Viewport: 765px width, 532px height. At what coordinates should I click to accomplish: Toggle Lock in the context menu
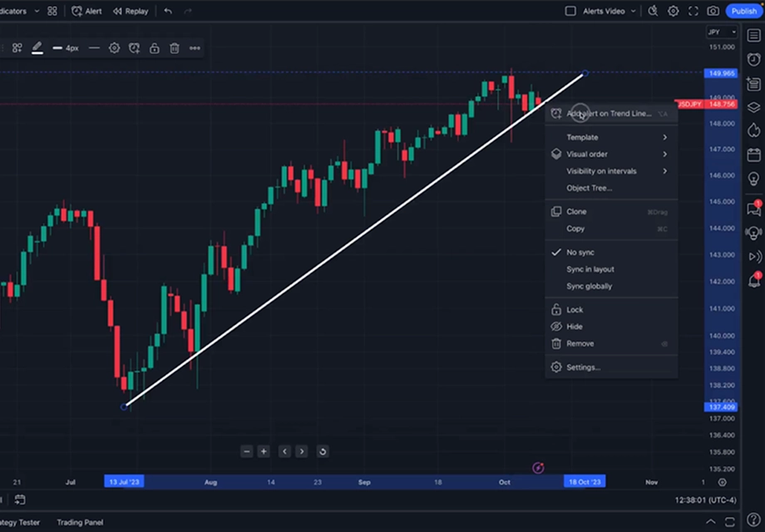[611, 310]
